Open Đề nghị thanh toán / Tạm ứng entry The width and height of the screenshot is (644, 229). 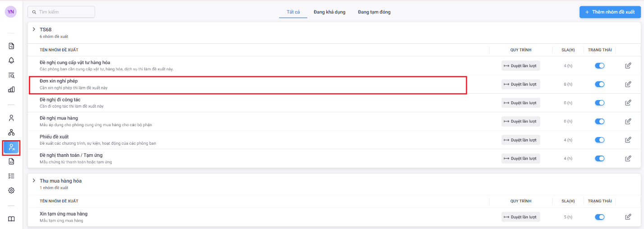71,156
